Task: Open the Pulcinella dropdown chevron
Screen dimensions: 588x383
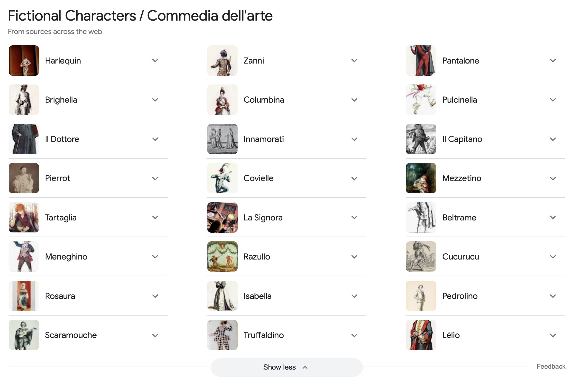Action: click(x=553, y=100)
